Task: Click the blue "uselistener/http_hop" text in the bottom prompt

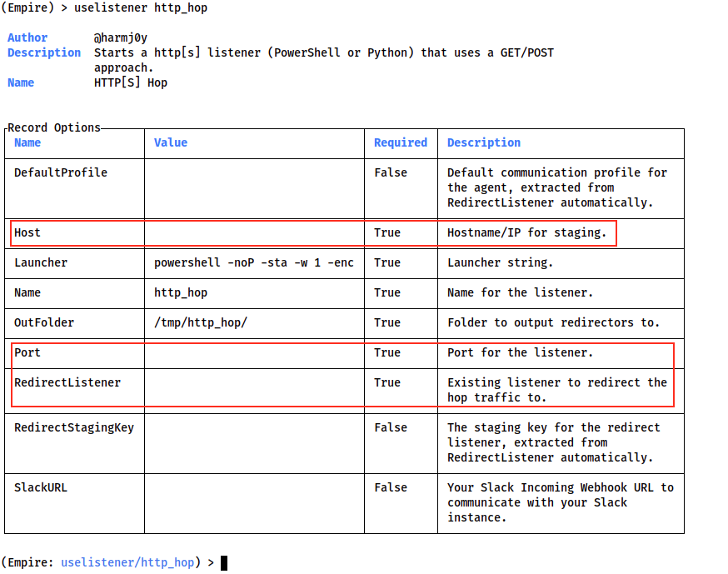Action: point(127,562)
